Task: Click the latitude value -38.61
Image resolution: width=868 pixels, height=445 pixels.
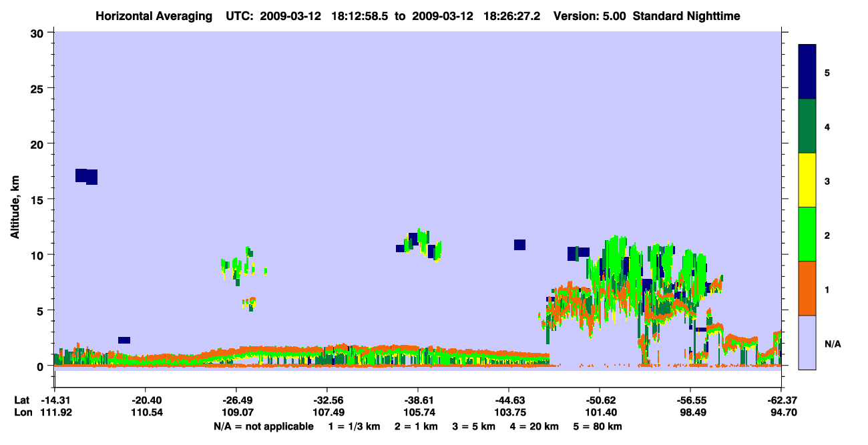Action: [x=418, y=400]
